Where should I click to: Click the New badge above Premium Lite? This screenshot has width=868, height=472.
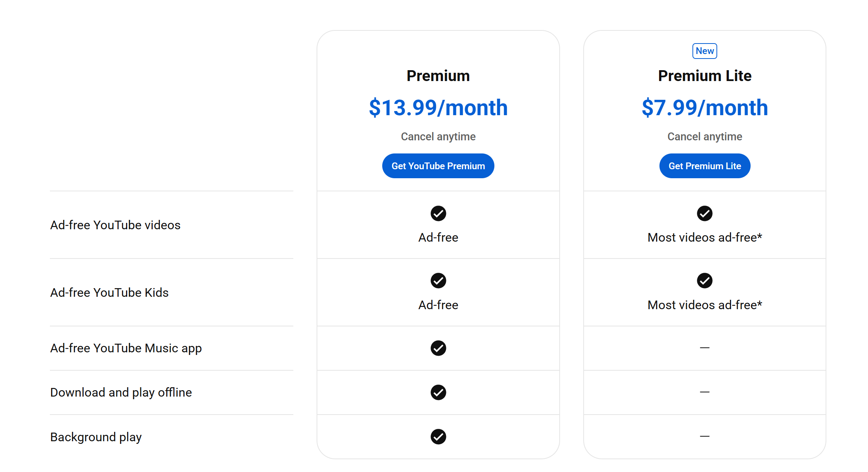pyautogui.click(x=704, y=51)
